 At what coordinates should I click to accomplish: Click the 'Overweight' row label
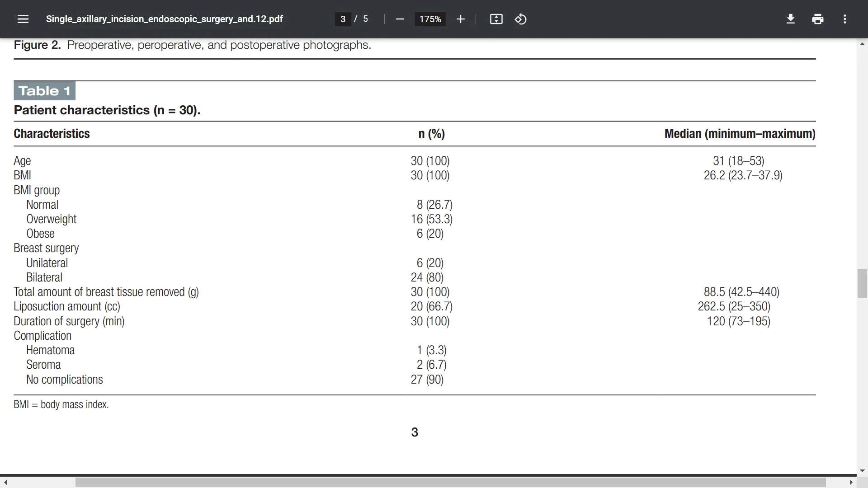51,219
